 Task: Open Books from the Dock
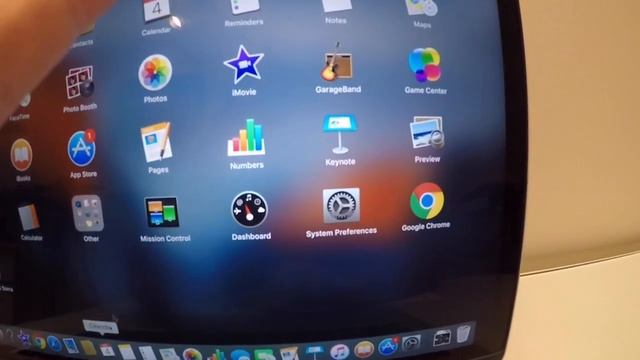[x=364, y=350]
